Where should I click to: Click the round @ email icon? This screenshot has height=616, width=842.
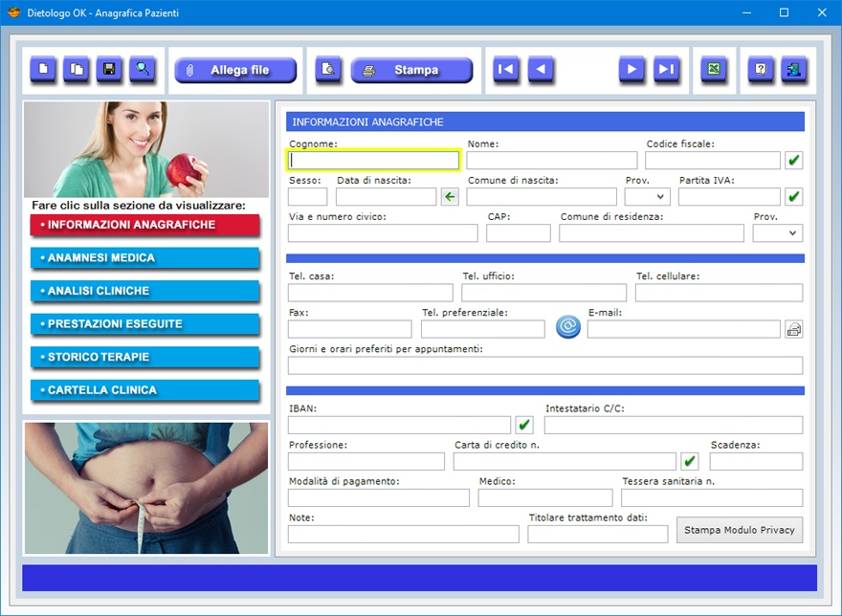coord(567,326)
